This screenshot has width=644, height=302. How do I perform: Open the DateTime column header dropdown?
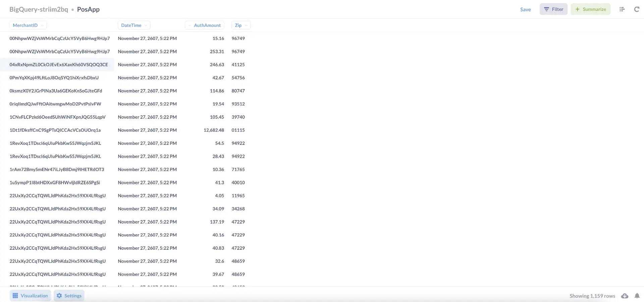tap(146, 26)
